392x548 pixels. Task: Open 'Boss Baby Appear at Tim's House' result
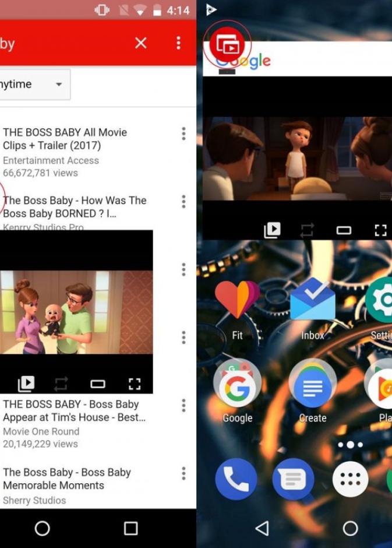point(75,410)
